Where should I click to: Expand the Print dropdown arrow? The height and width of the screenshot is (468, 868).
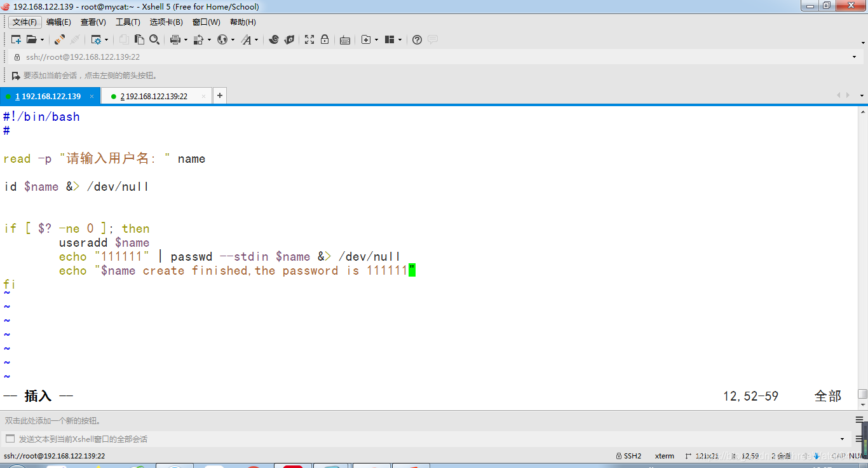point(186,39)
